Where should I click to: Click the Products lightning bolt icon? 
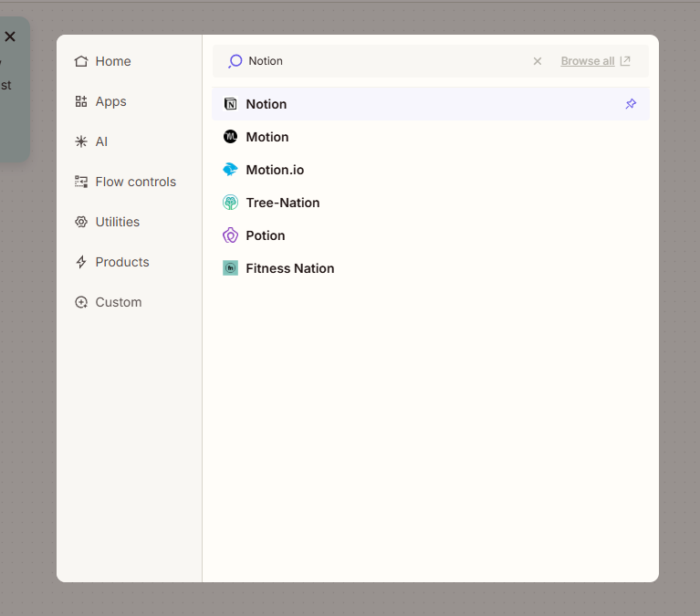coord(81,262)
